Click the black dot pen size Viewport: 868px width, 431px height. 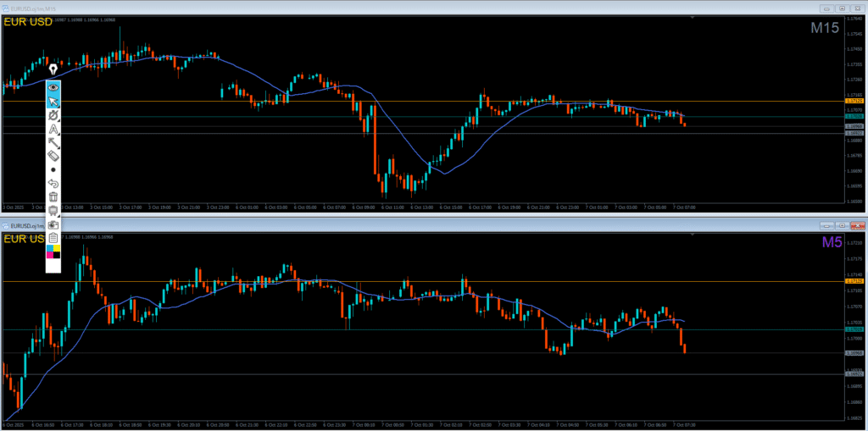click(53, 169)
